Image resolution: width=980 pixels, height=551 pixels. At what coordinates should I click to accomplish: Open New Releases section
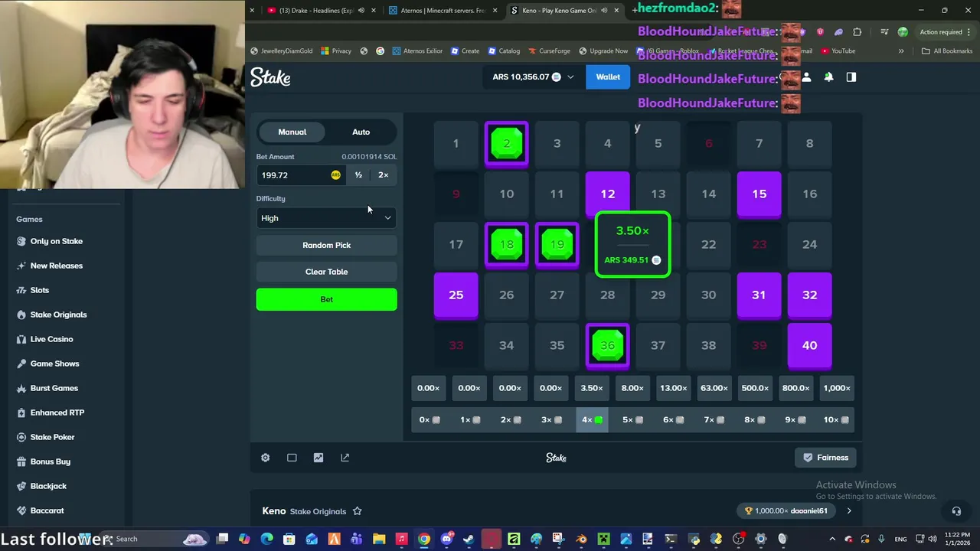[x=56, y=266]
